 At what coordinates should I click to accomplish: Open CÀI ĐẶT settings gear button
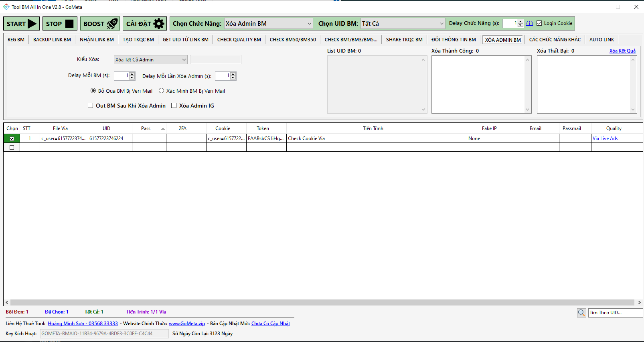(145, 24)
